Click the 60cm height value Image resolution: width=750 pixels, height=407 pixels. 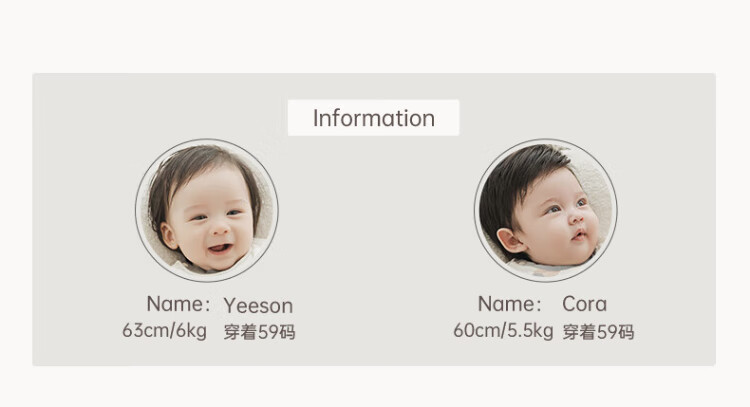click(476, 331)
